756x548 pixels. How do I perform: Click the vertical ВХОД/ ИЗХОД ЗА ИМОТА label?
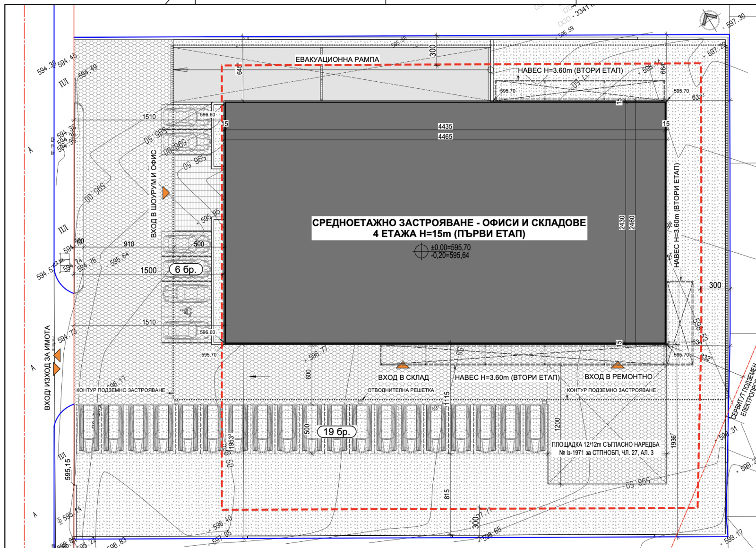click(x=47, y=368)
